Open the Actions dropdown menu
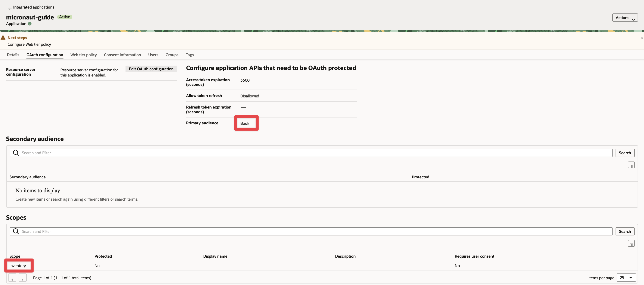Image resolution: width=644 pixels, height=285 pixels. point(625,18)
